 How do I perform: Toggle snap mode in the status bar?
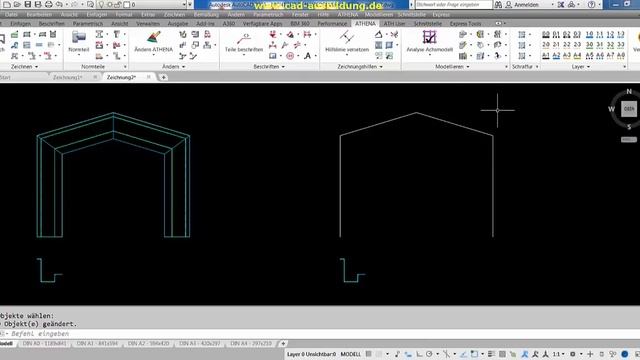379,354
